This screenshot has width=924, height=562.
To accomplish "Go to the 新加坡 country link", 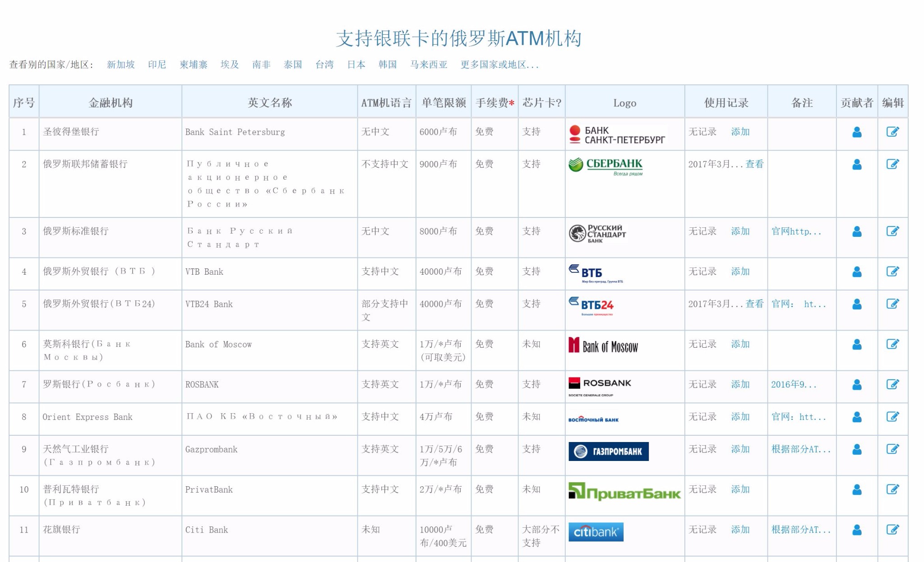I will click(x=120, y=64).
